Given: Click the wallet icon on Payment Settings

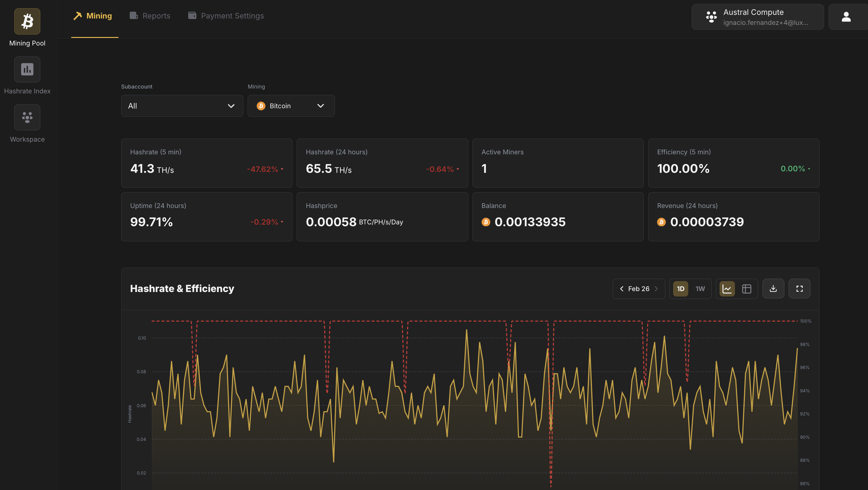Looking at the screenshot, I should pyautogui.click(x=192, y=15).
